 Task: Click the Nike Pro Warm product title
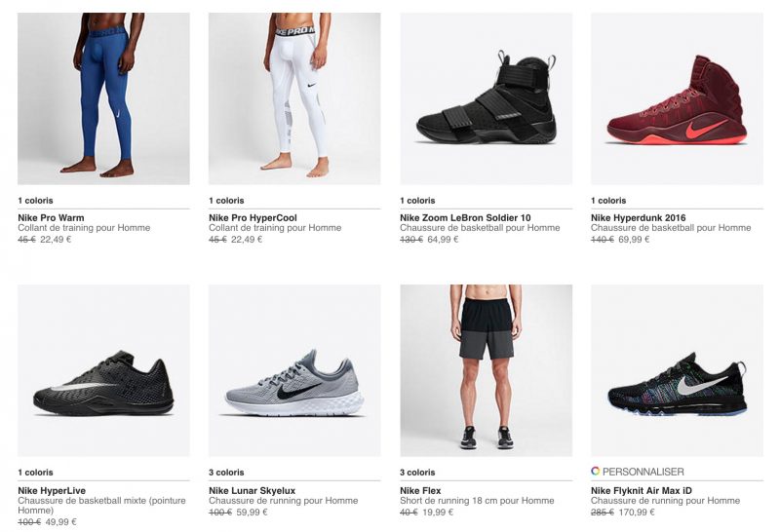pyautogui.click(x=51, y=217)
